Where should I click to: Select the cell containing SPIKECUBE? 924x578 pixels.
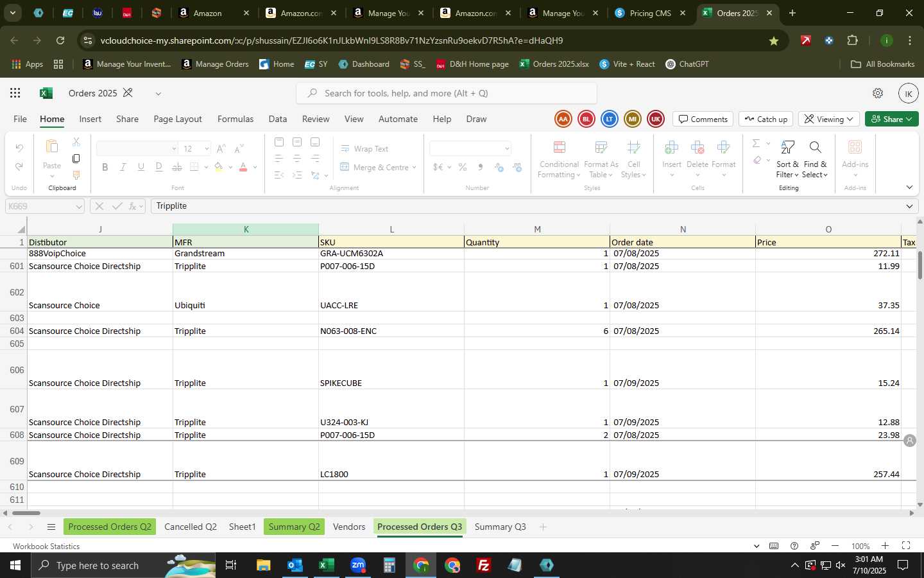391,370
